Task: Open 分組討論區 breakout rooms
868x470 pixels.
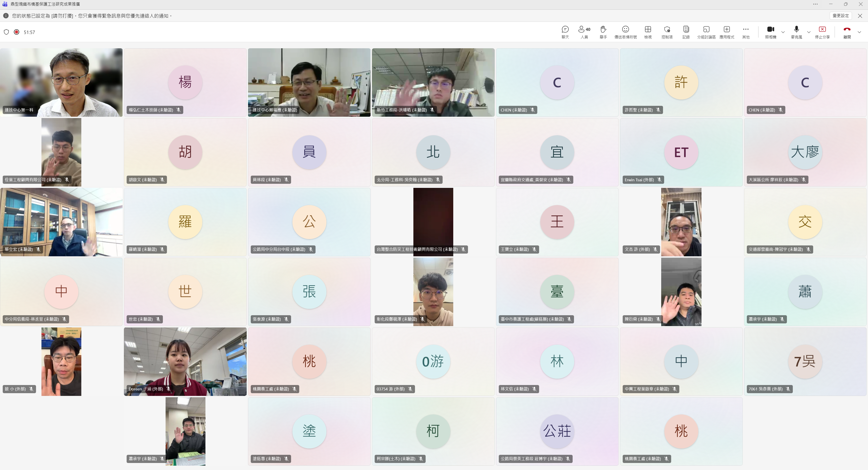Action: [x=706, y=32]
